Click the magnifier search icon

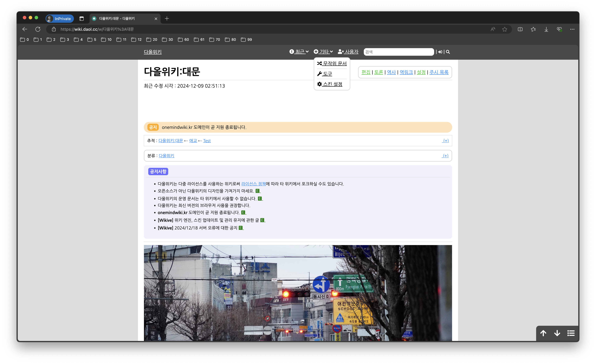click(x=448, y=52)
